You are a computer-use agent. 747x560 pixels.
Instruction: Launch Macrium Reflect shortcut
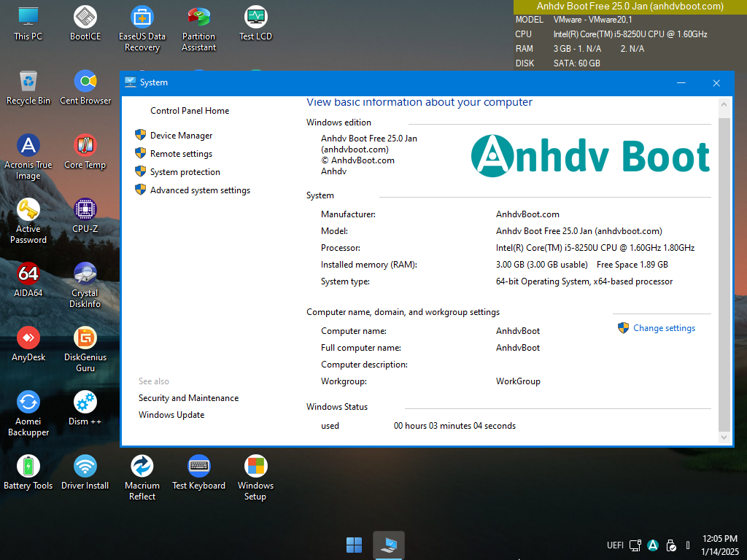(142, 467)
